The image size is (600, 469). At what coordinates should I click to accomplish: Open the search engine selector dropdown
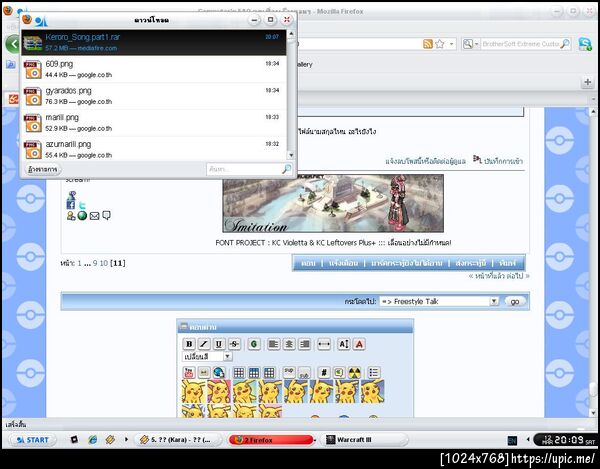click(x=470, y=44)
